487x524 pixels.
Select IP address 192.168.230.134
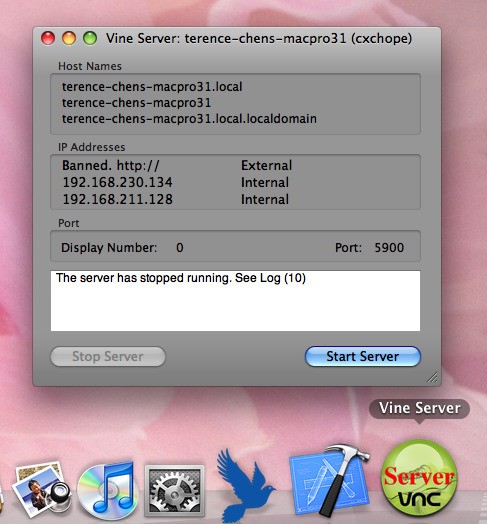pyautogui.click(x=118, y=182)
